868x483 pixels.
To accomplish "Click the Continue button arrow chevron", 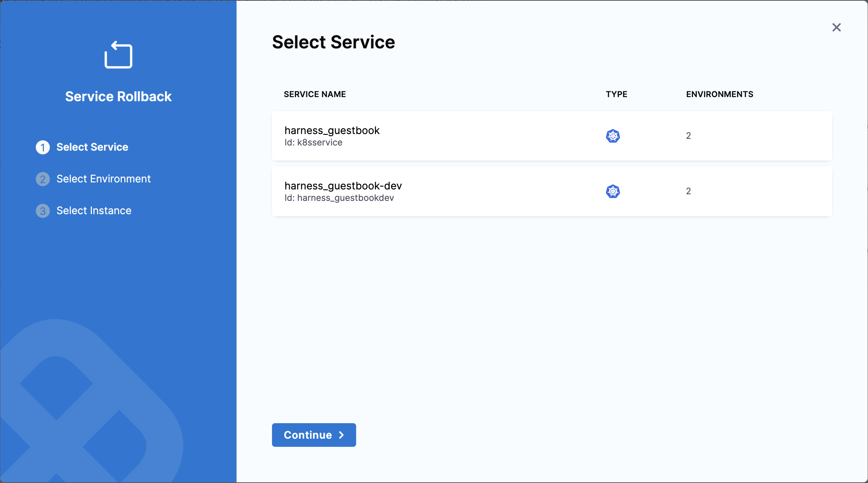I will (x=341, y=435).
